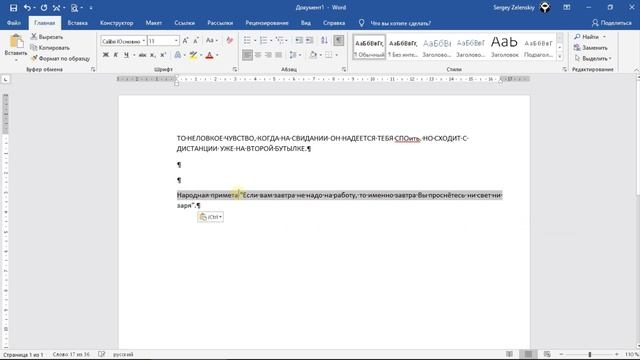Viewport: 640px width, 360px height.
Task: Toggle superscript formatting
Action: (163, 55)
